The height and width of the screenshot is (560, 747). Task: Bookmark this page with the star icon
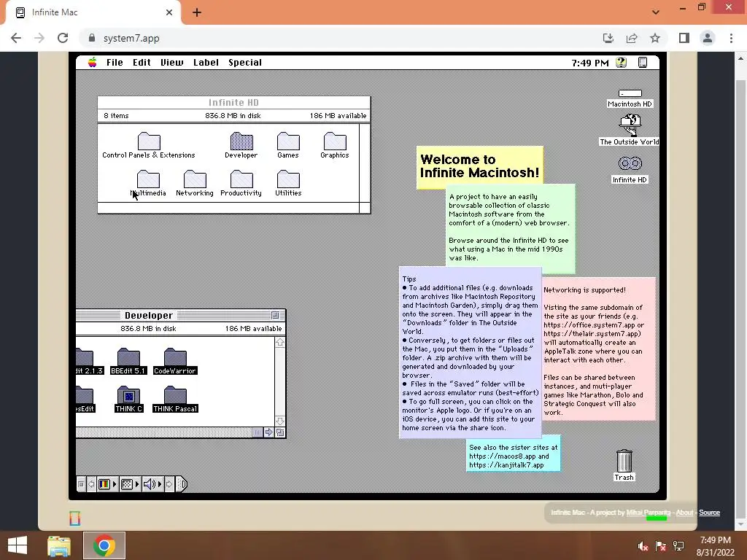click(x=655, y=38)
